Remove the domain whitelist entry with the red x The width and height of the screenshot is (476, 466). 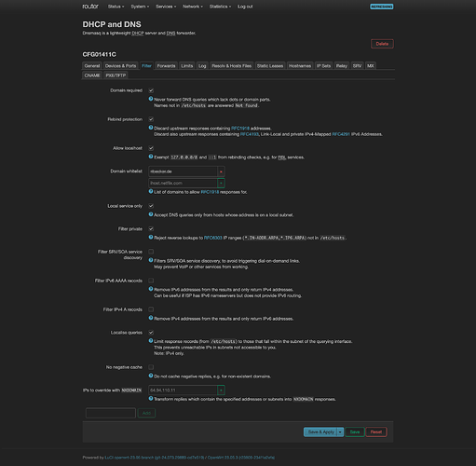click(221, 171)
